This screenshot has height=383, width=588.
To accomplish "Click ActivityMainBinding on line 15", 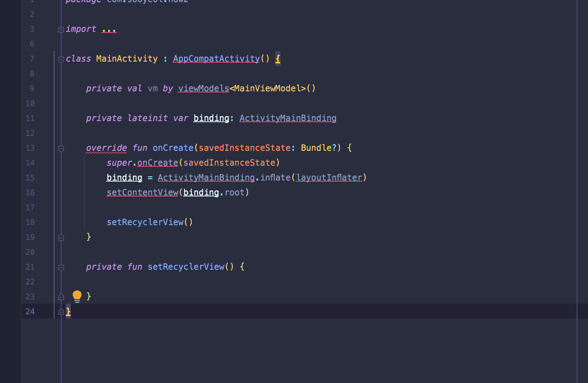I will pyautogui.click(x=206, y=178).
